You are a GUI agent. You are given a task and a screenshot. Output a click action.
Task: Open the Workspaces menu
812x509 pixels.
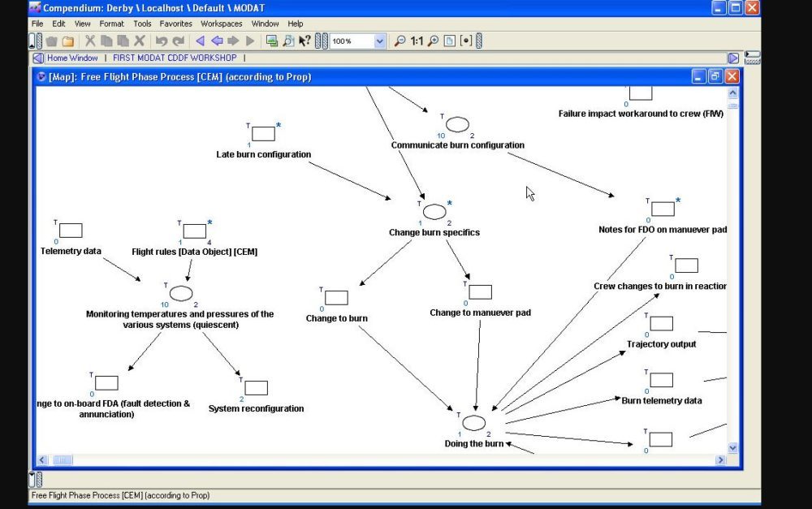pos(221,24)
